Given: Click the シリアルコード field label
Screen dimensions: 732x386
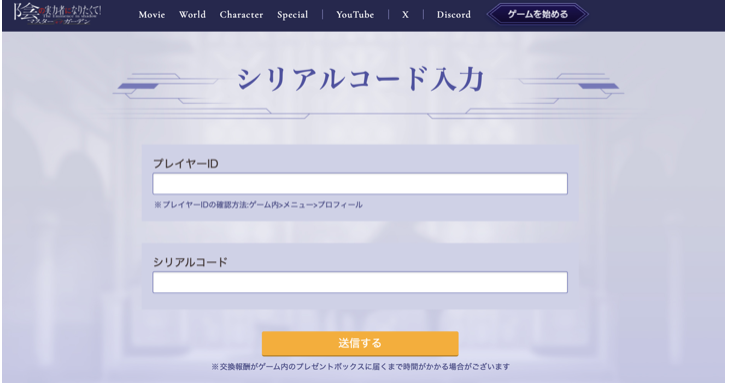Looking at the screenshot, I should pyautogui.click(x=190, y=262).
